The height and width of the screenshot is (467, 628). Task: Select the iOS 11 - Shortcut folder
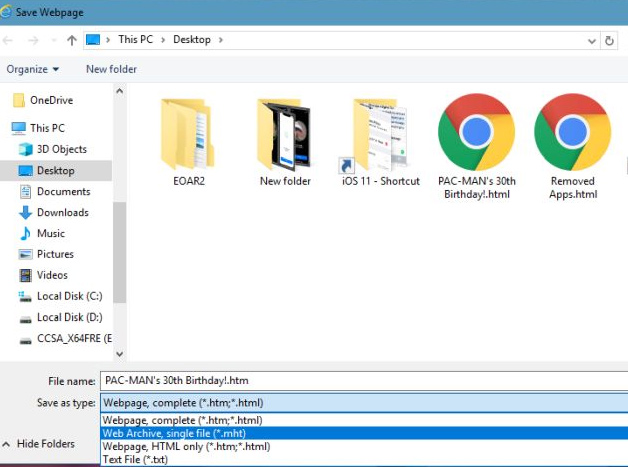coord(380,135)
